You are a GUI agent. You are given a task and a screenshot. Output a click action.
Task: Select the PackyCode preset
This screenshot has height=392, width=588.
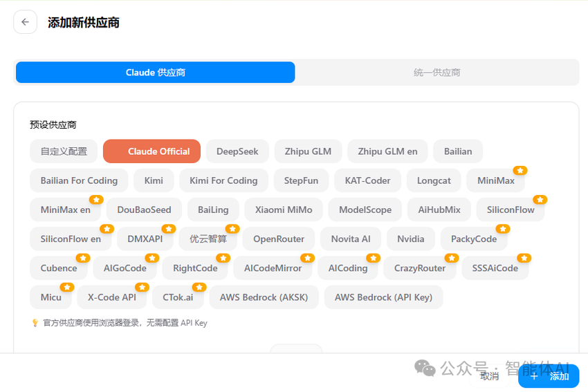[x=474, y=239]
